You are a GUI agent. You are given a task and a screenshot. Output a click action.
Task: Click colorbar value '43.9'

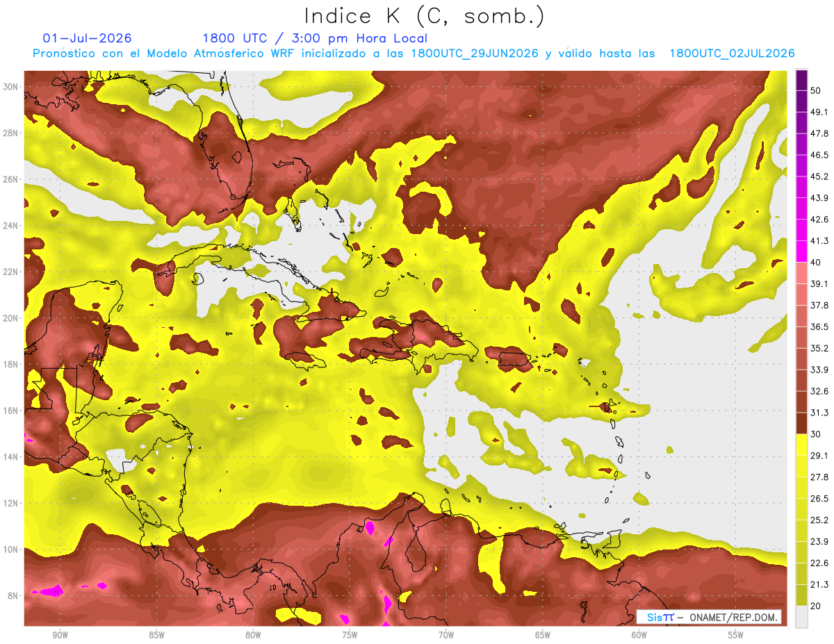(x=821, y=198)
